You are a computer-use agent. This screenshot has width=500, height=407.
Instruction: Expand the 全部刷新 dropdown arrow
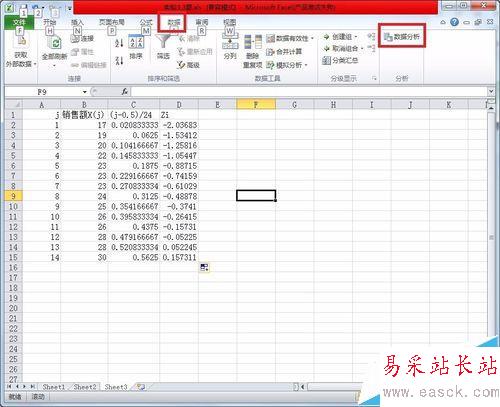(55, 66)
